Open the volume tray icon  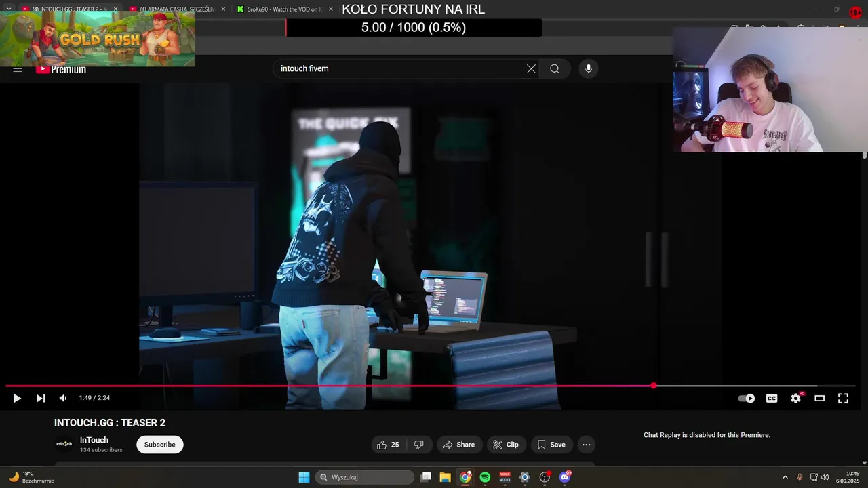[x=825, y=477]
